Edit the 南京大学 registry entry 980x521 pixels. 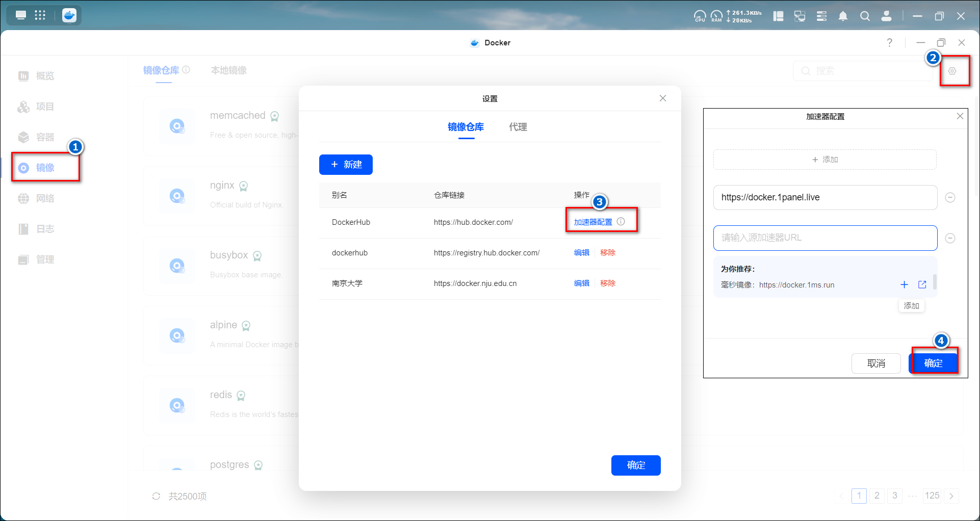pyautogui.click(x=581, y=283)
